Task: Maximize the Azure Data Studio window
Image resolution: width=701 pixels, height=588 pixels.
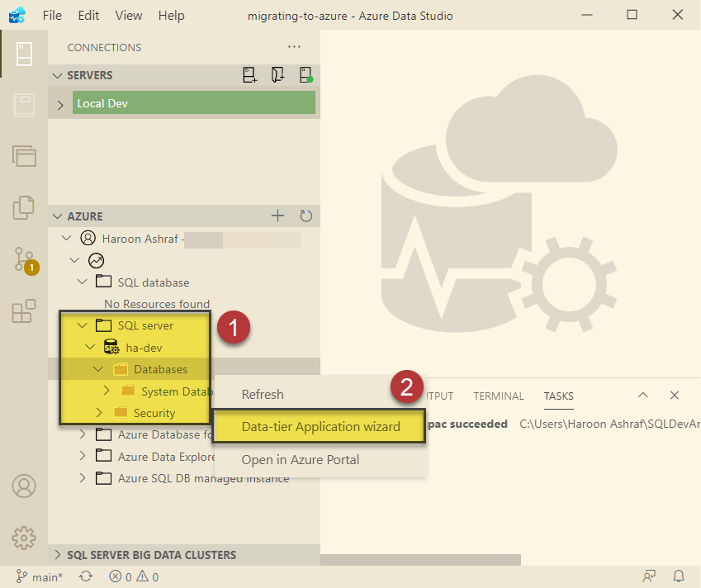Action: tap(632, 15)
